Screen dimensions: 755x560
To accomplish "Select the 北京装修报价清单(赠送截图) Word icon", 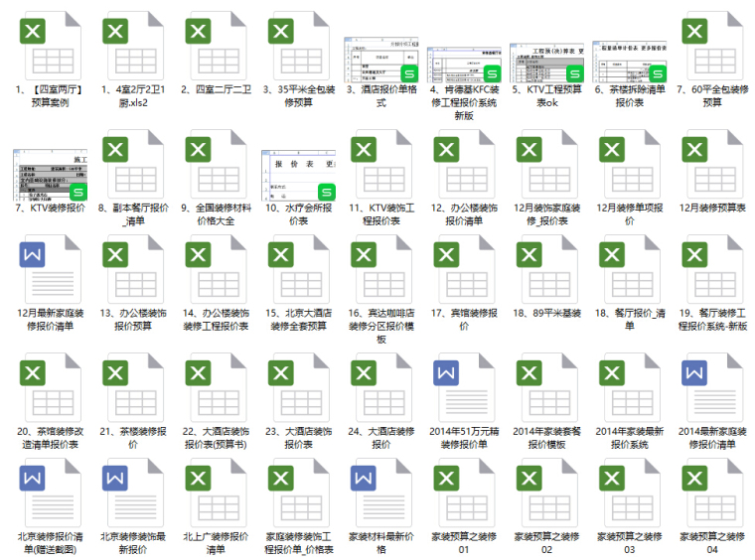I will [x=50, y=493].
